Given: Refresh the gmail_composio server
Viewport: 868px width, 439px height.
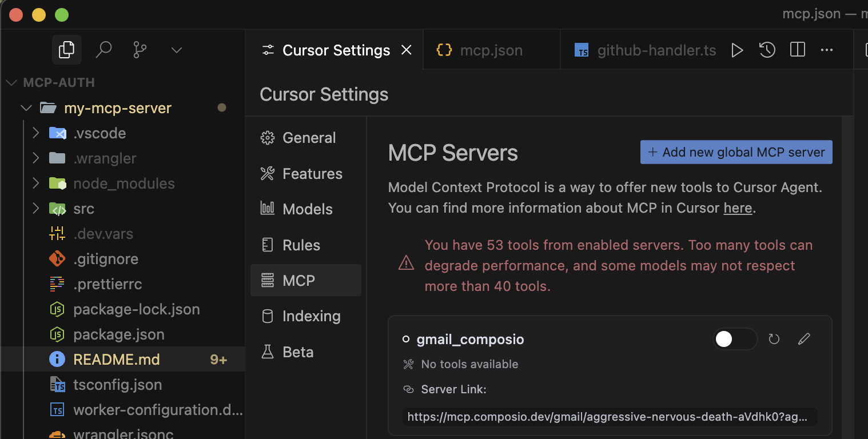Looking at the screenshot, I should pos(774,340).
